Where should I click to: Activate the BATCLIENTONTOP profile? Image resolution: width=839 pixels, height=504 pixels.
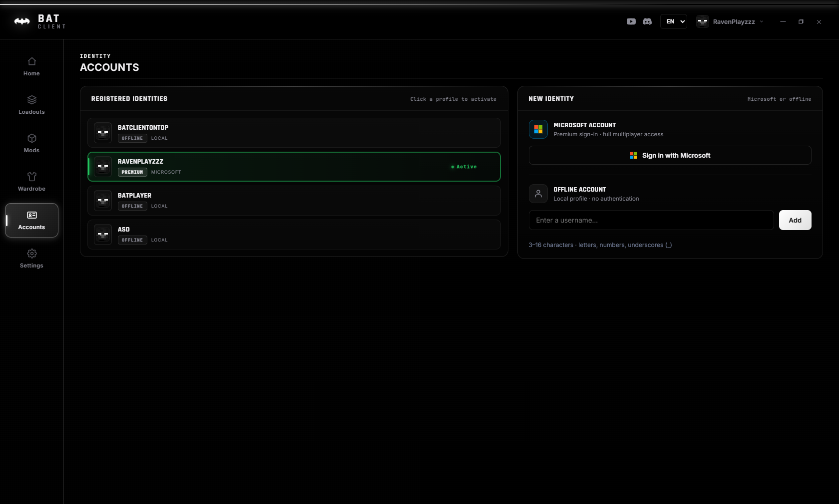tap(294, 133)
